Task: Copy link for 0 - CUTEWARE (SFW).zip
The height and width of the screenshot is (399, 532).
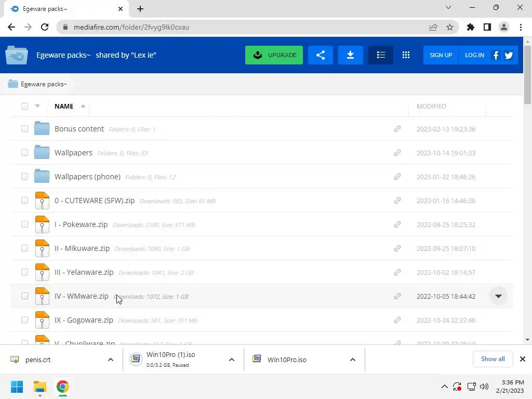Action: tap(397, 201)
